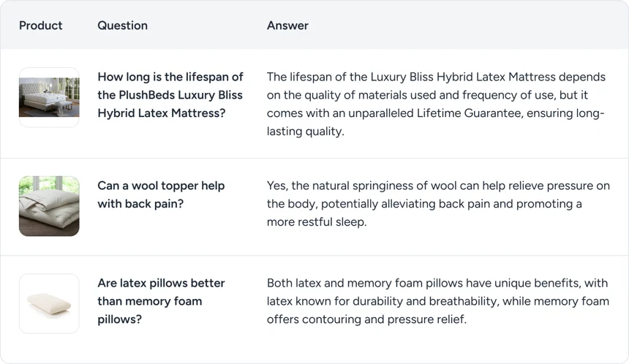
Task: Click the latex durability and breathability answer
Action: click(438, 301)
